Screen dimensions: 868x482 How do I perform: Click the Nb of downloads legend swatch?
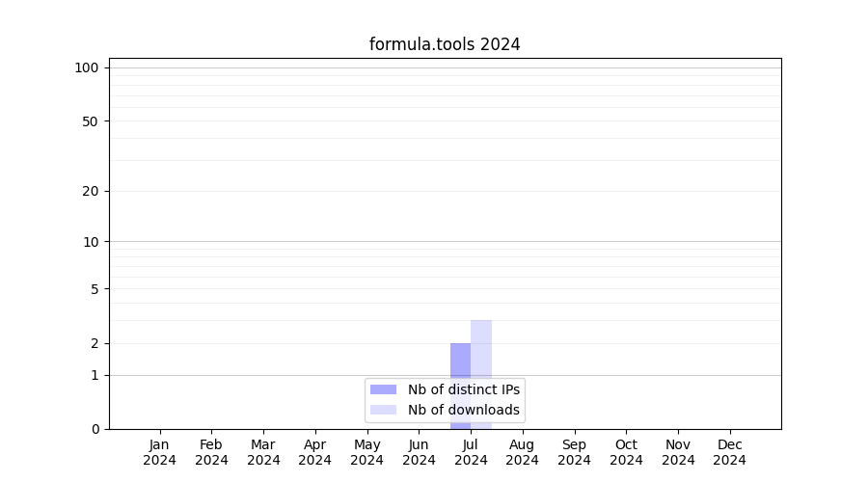coord(383,410)
